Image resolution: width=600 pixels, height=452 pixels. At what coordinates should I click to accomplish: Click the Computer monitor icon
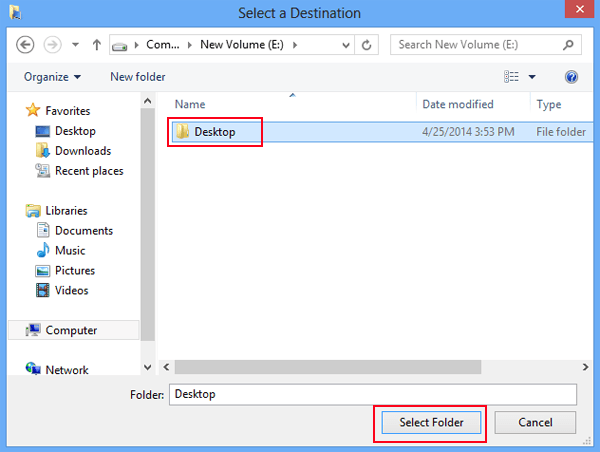[x=33, y=330]
